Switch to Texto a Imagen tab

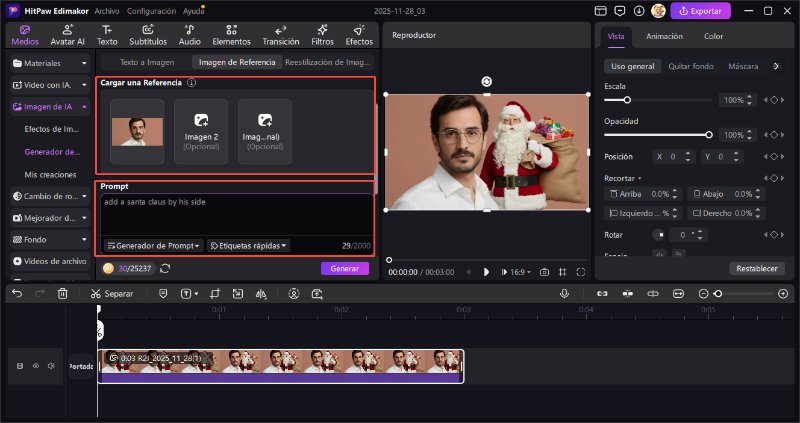(x=147, y=62)
